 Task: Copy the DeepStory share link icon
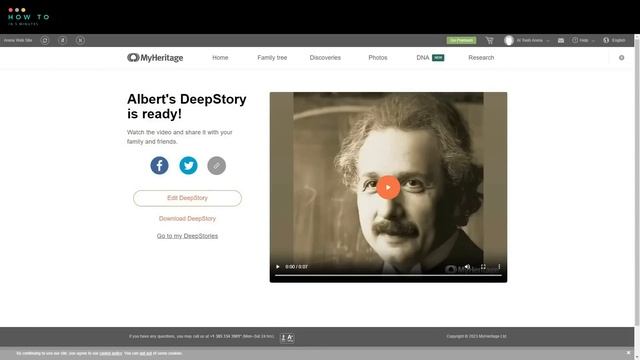tap(216, 165)
